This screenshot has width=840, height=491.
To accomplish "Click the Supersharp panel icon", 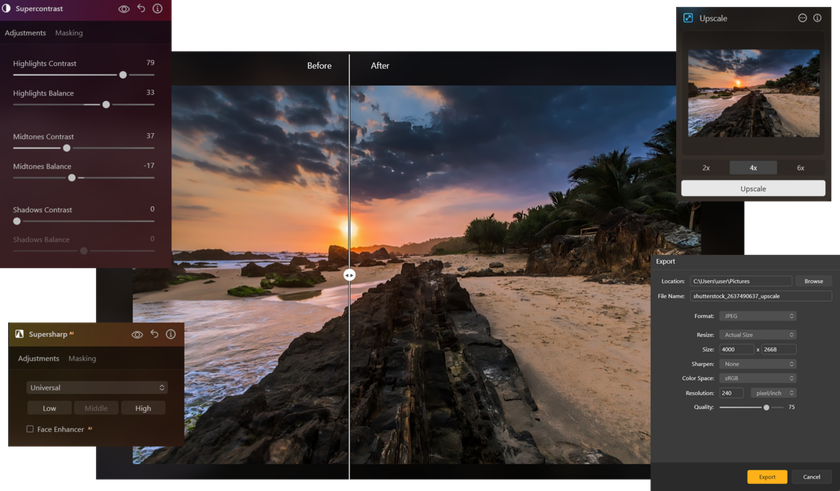I will (x=19, y=334).
